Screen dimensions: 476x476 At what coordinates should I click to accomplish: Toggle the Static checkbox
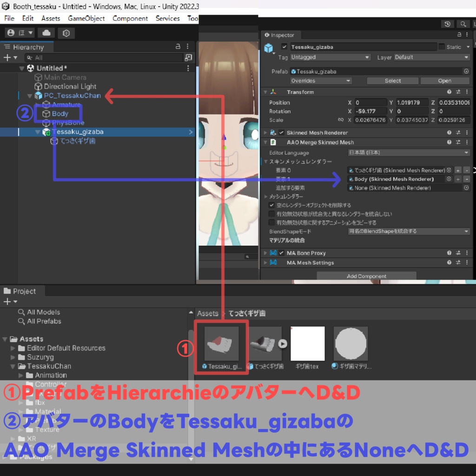point(442,47)
